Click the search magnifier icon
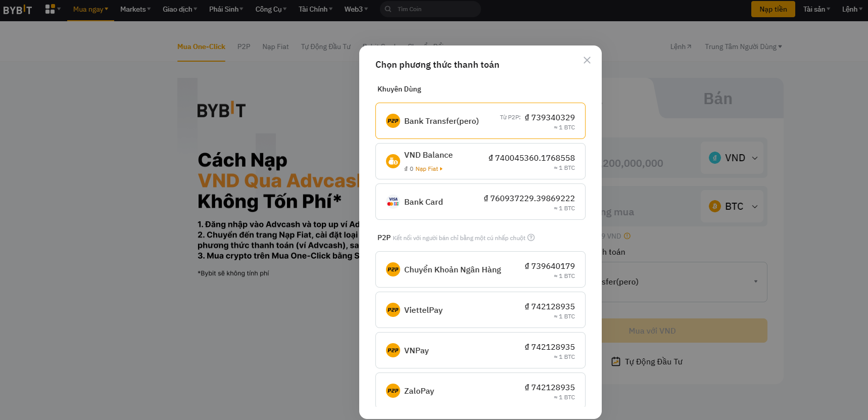The height and width of the screenshot is (420, 868). 388,9
